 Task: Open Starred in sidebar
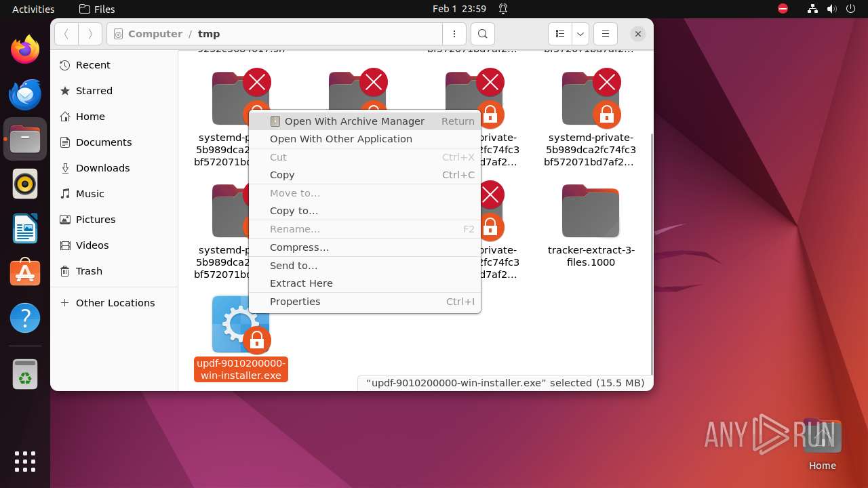click(x=114, y=91)
